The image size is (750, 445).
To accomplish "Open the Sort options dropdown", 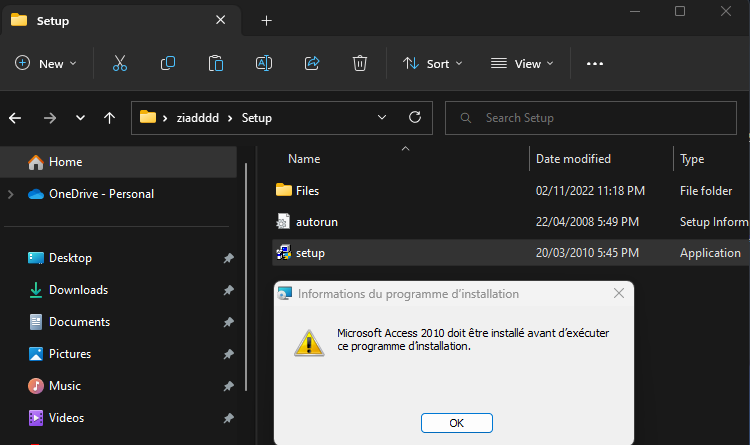I will [x=433, y=63].
